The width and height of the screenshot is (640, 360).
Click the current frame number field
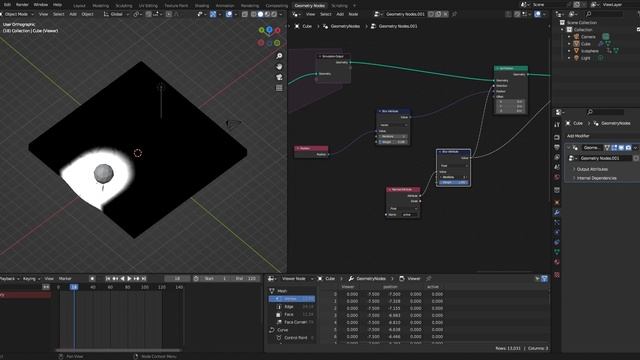pos(177,278)
